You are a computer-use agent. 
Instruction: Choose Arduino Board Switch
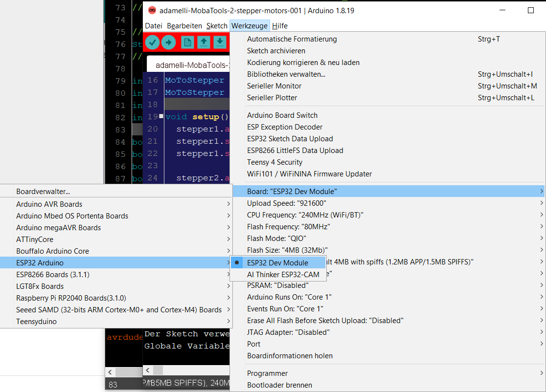388,115
